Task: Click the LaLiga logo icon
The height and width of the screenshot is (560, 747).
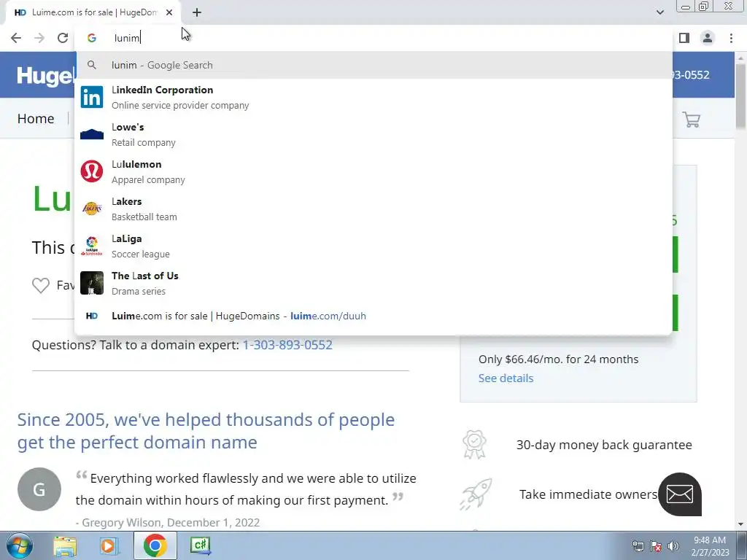Action: coord(92,246)
